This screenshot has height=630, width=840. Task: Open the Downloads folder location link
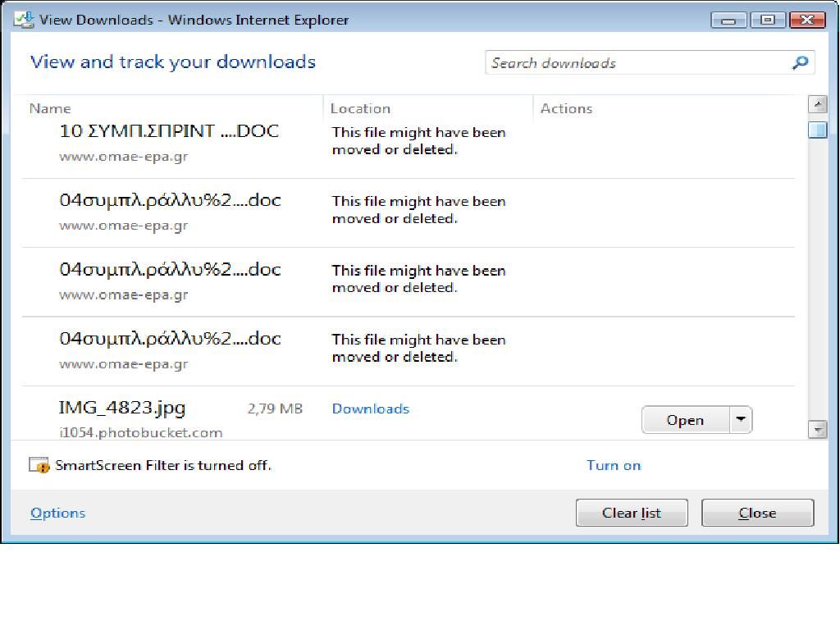[x=370, y=409]
